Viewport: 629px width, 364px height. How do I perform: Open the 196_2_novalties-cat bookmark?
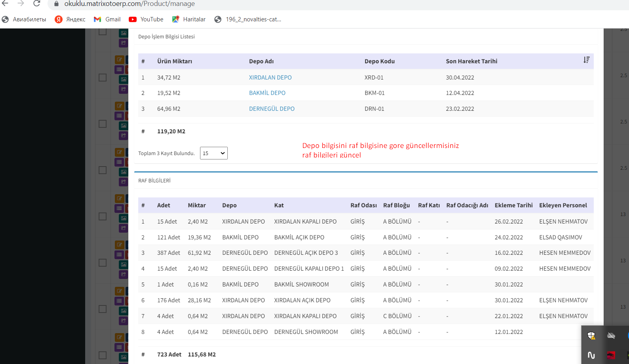pyautogui.click(x=248, y=19)
